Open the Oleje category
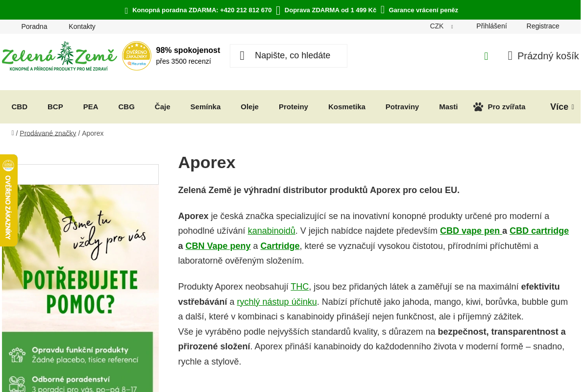This screenshot has width=588, height=392. (249, 107)
